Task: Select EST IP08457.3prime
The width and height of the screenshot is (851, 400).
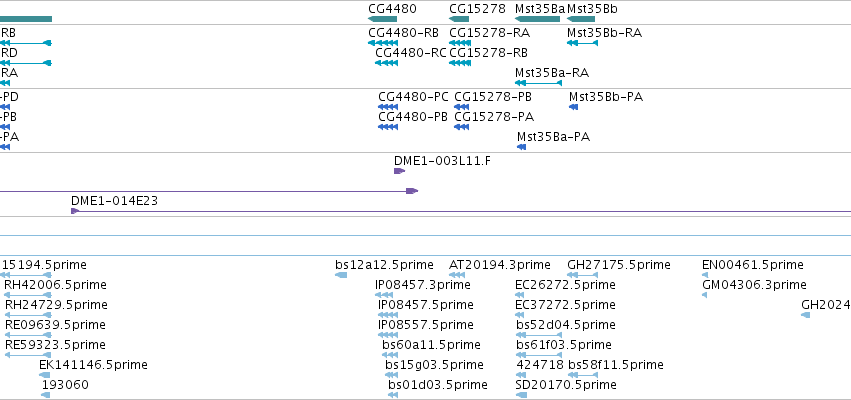Action: point(423,285)
